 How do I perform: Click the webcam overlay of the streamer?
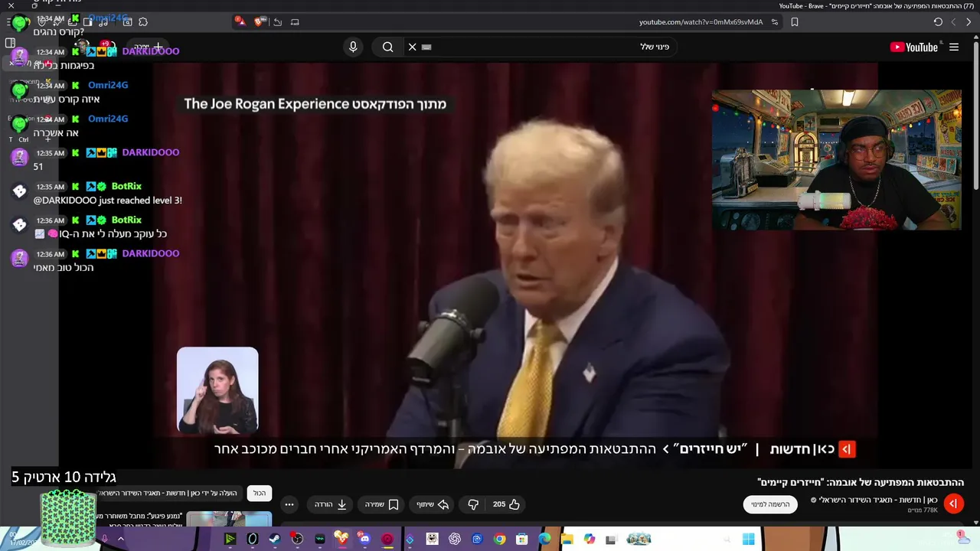tap(836, 160)
